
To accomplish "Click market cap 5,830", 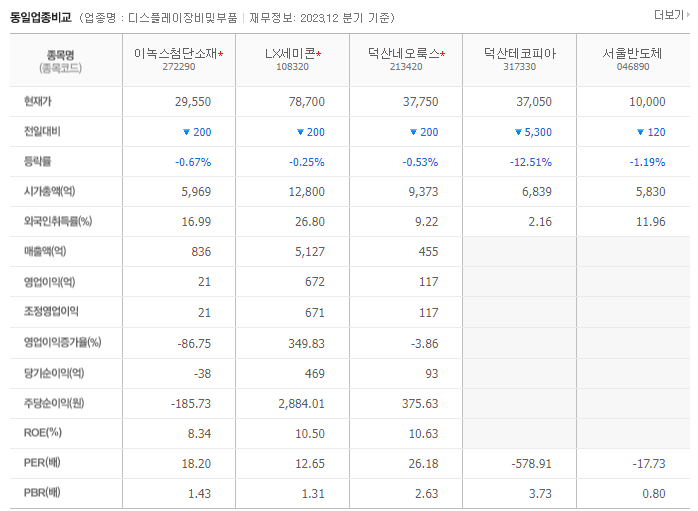I will 650,192.
